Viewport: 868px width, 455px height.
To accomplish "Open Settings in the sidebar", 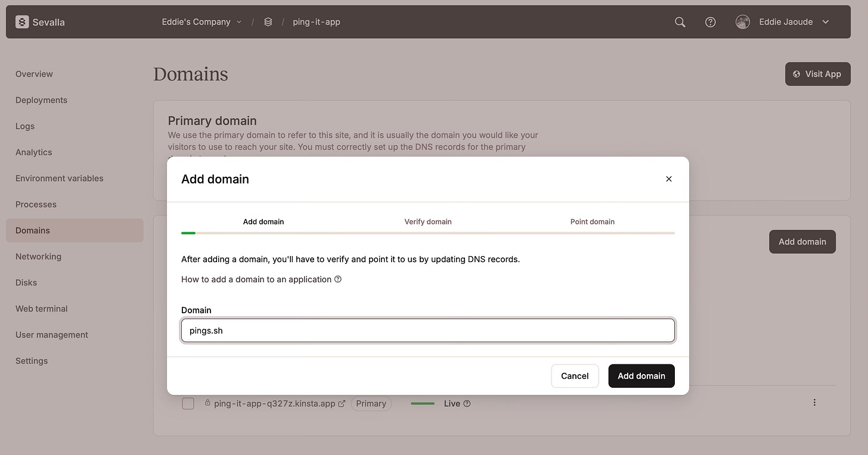I will click(x=32, y=361).
